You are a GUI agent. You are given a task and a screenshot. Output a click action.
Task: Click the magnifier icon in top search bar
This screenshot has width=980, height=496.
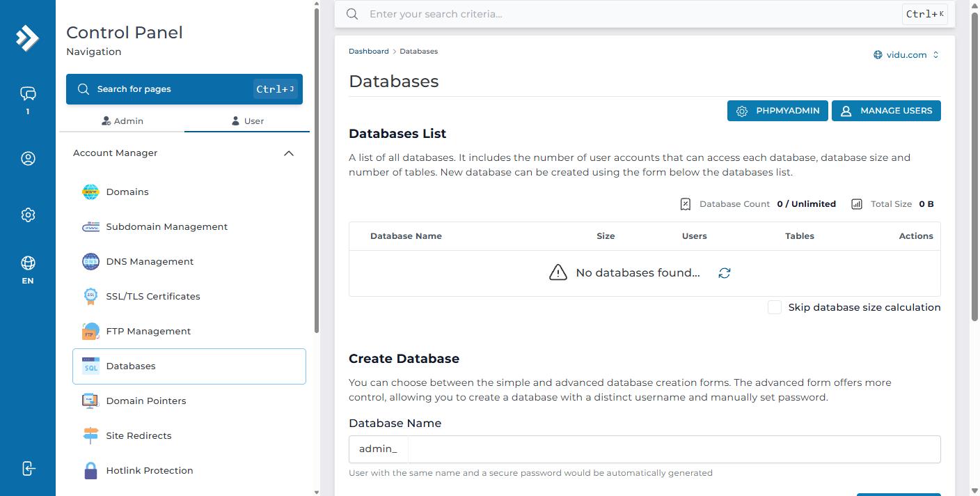coord(353,14)
